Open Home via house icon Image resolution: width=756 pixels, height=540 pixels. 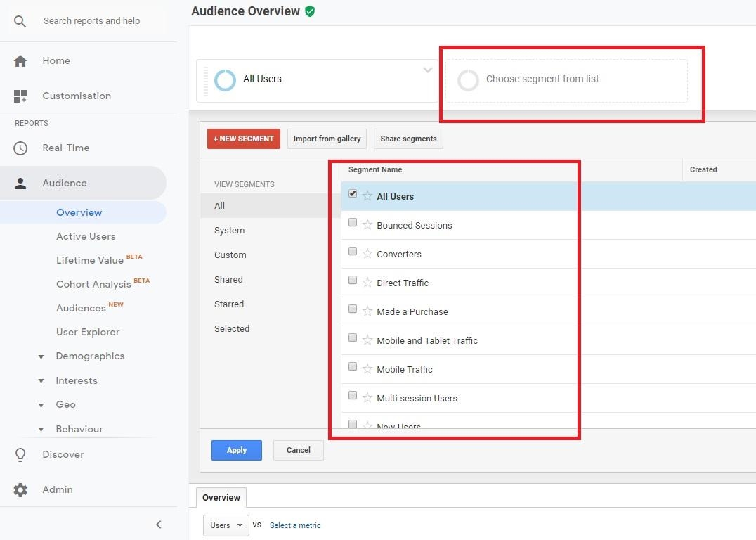click(20, 61)
